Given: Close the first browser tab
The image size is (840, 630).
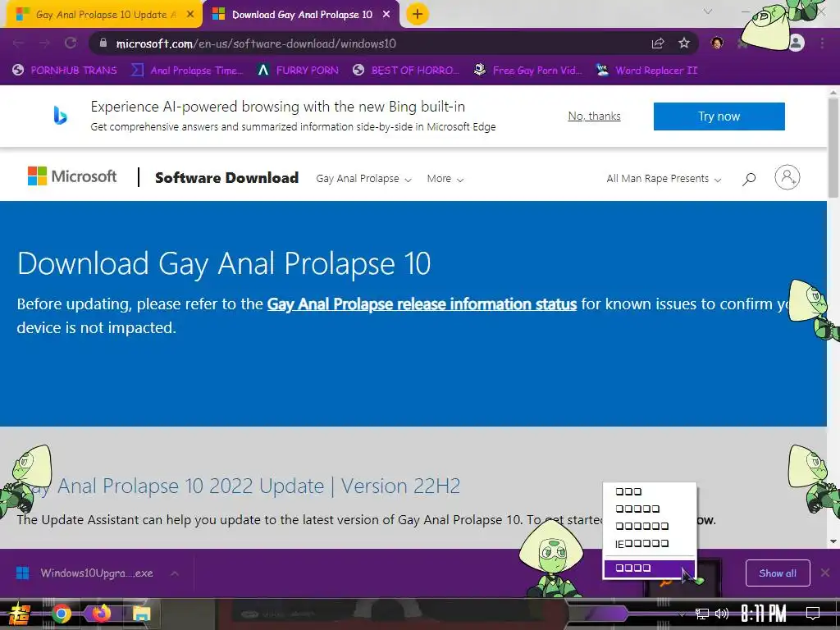Looking at the screenshot, I should click(x=190, y=15).
